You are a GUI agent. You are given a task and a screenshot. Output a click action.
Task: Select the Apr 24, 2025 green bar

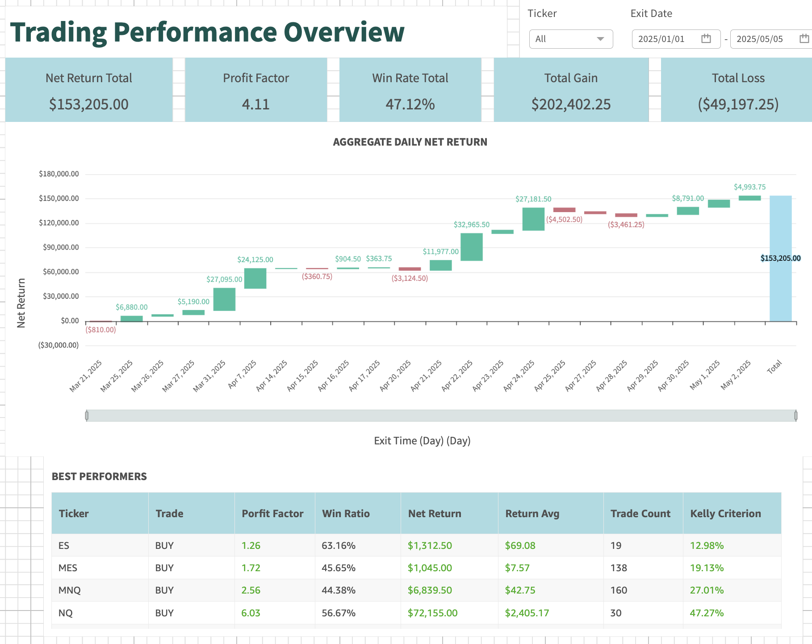(x=533, y=219)
